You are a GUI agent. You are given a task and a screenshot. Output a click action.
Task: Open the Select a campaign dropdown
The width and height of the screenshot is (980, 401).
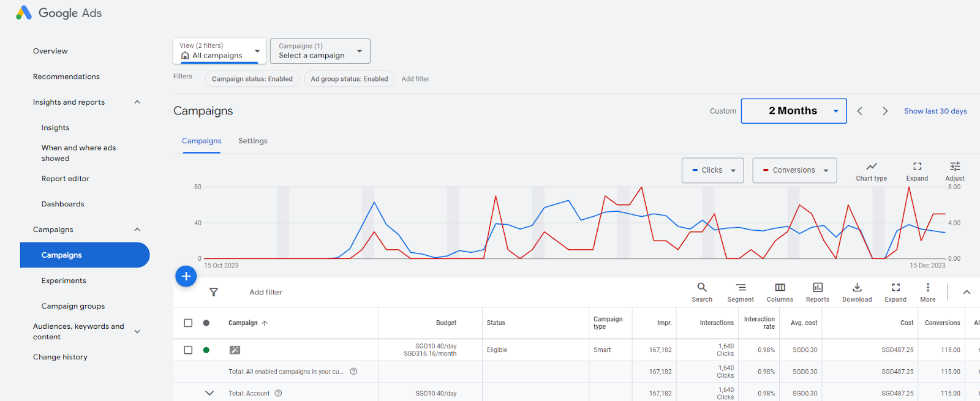coord(320,51)
